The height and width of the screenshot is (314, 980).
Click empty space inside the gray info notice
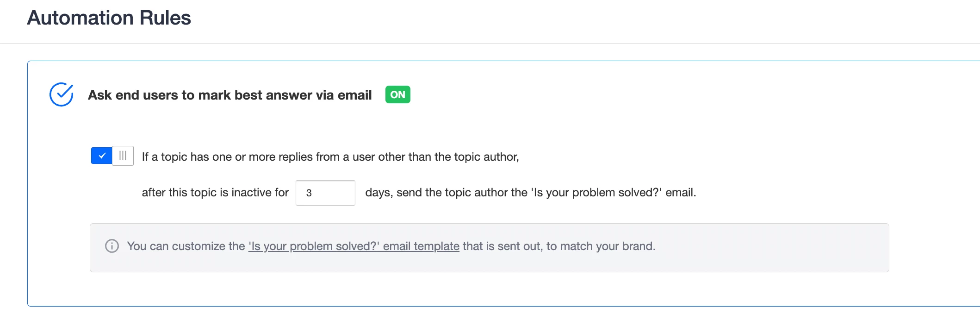point(768,248)
